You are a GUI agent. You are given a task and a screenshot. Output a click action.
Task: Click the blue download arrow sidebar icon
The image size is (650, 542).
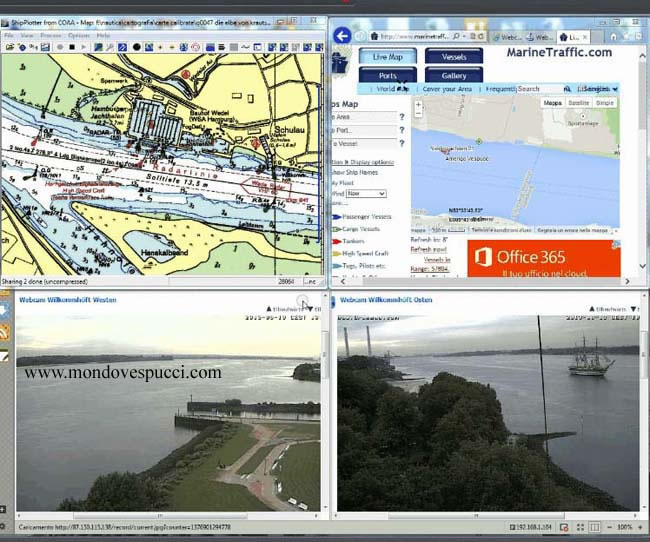pyautogui.click(x=5, y=310)
